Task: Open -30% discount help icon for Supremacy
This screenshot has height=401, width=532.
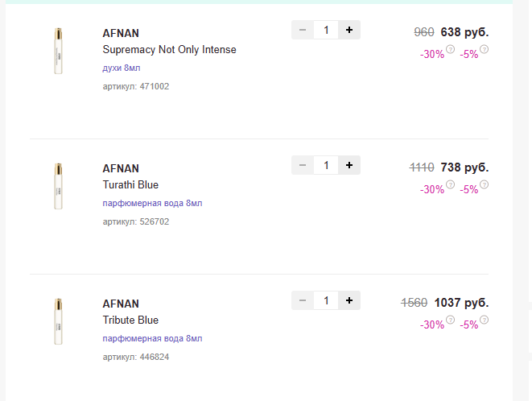Action: coord(450,49)
